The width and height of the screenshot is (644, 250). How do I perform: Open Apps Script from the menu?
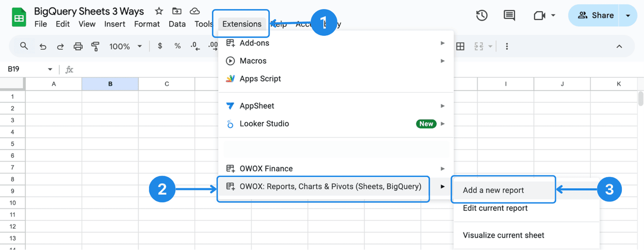336,79
